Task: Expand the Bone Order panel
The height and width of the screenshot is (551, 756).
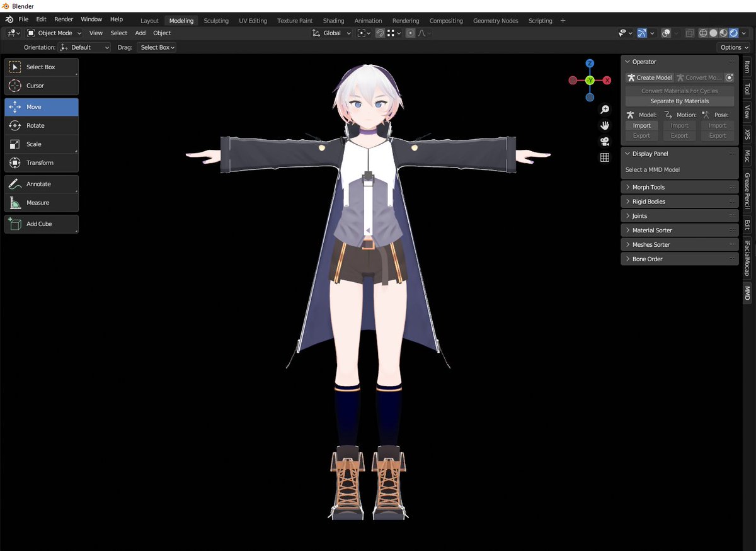Action: click(679, 259)
